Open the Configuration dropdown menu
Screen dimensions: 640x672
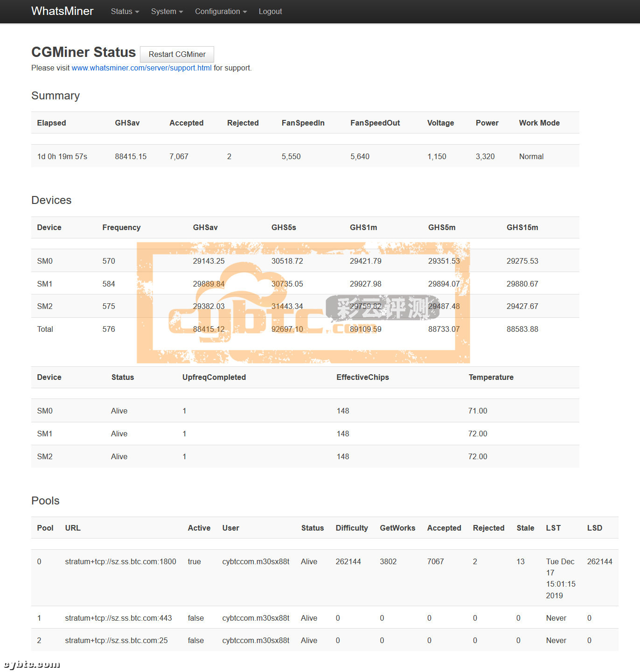click(221, 11)
